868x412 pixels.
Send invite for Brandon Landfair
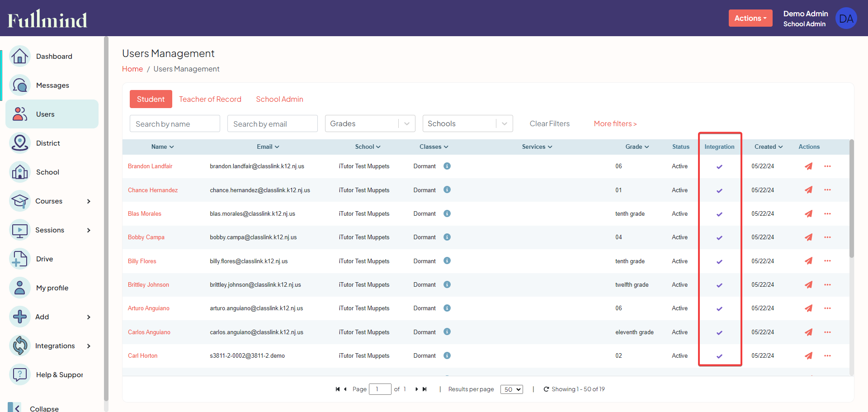tap(809, 166)
